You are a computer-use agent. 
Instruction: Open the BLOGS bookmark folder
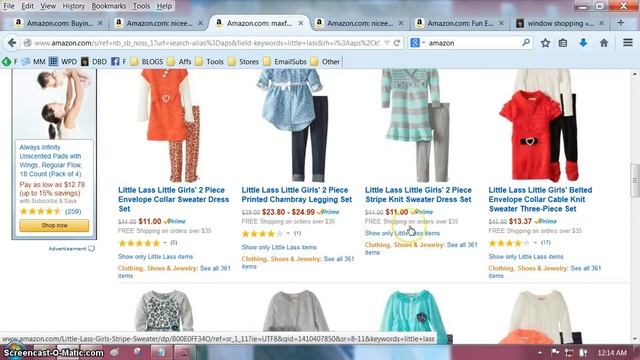point(147,62)
